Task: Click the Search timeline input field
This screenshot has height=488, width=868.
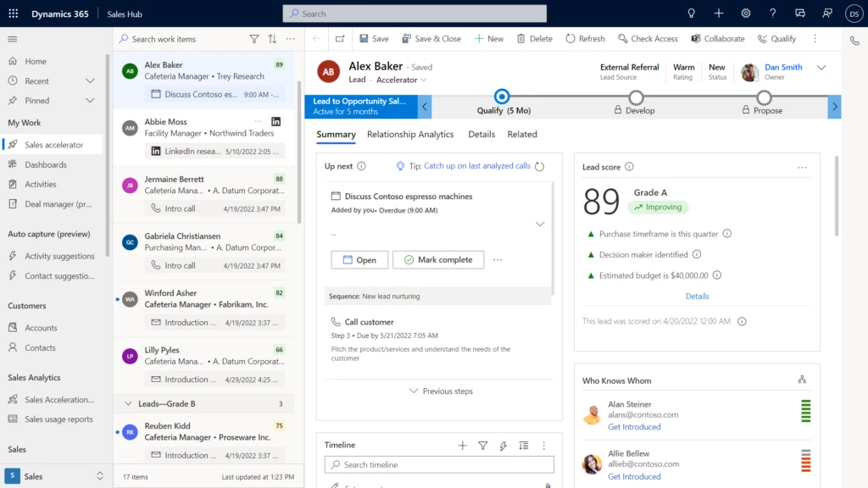Action: point(438,464)
